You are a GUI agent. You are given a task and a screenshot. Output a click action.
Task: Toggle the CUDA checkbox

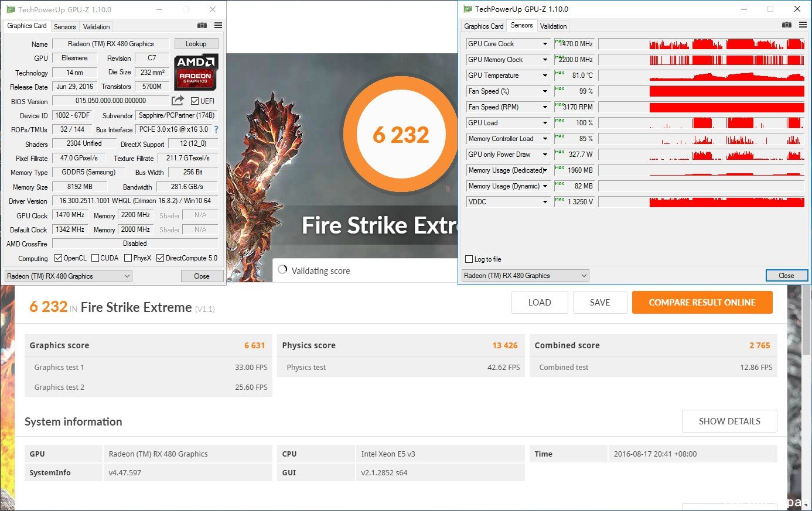coord(95,258)
